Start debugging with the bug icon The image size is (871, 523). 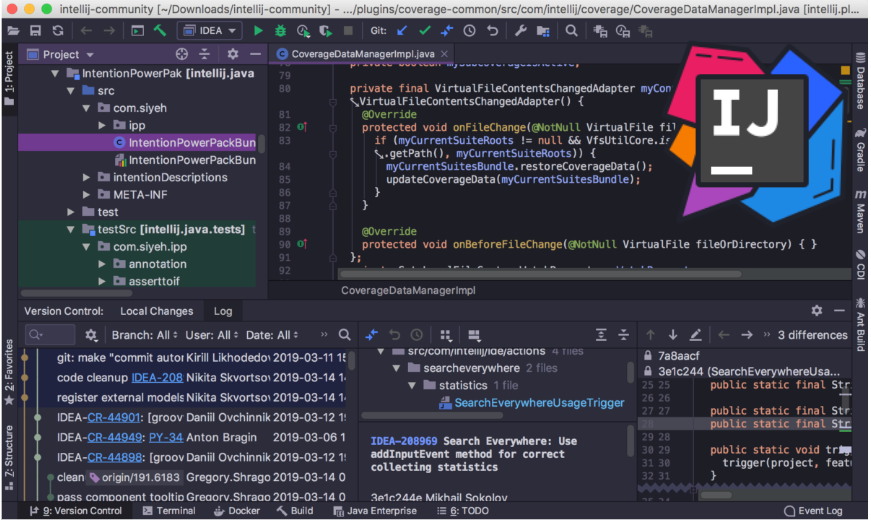coord(281,31)
